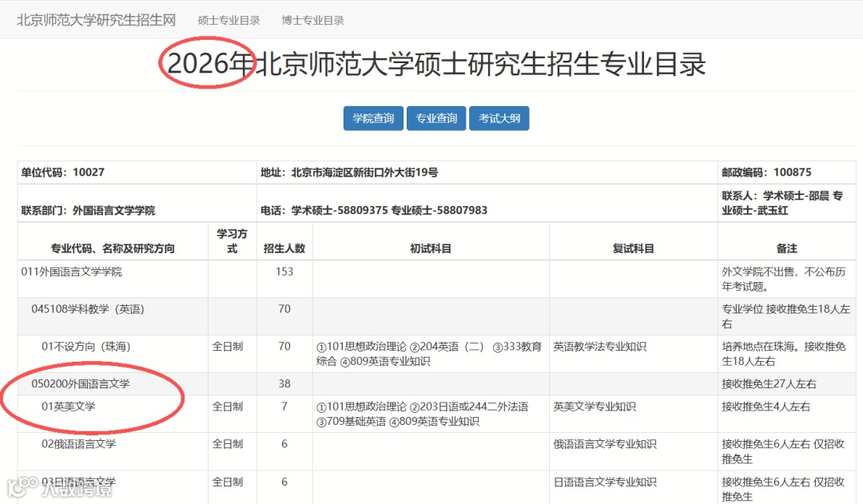Select enrollment number 7 for 英美文学
The width and height of the screenshot is (863, 504).
284,407
